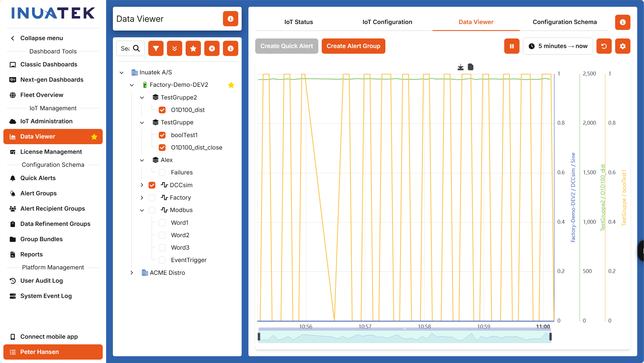This screenshot has width=644, height=363.
Task: Toggle favorite star on Factory-Demo-DEV2
Action: click(231, 85)
